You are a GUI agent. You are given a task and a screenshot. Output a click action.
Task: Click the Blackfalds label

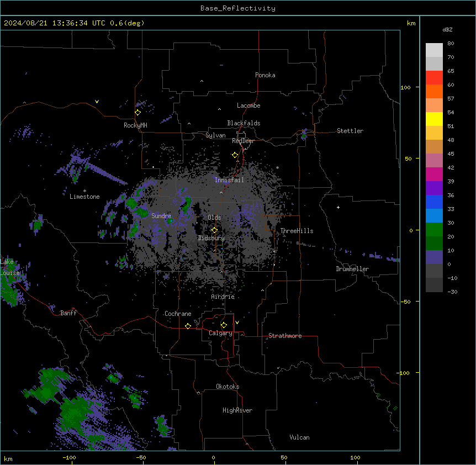tap(244, 123)
